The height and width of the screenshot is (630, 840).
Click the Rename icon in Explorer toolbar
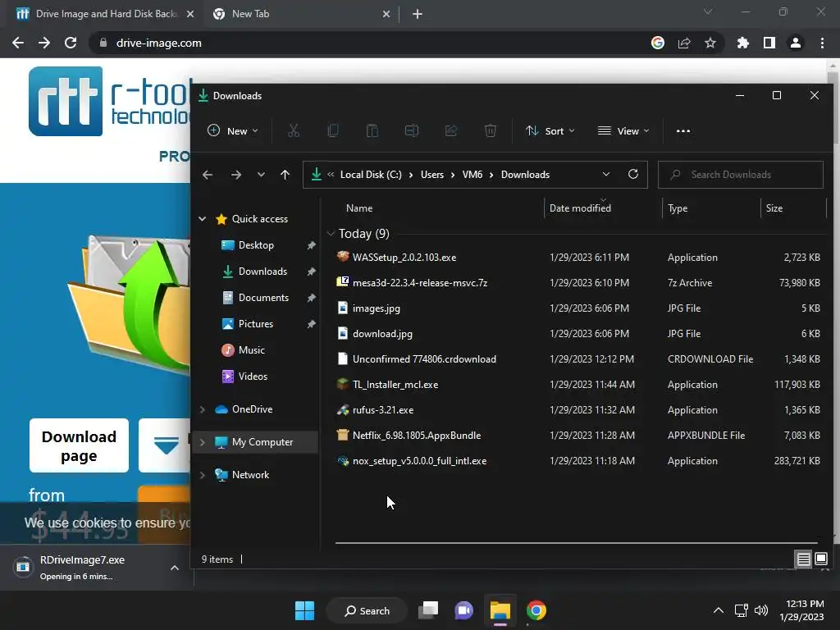pyautogui.click(x=412, y=130)
